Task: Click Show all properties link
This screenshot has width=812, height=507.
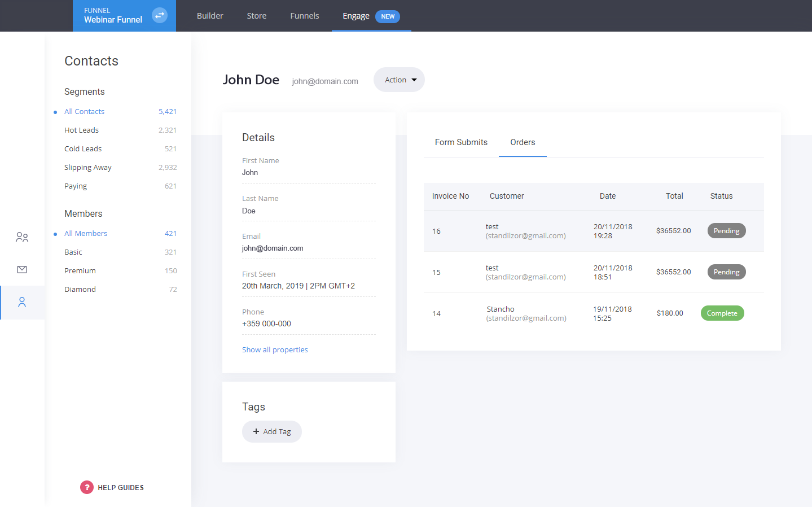Action: point(275,349)
